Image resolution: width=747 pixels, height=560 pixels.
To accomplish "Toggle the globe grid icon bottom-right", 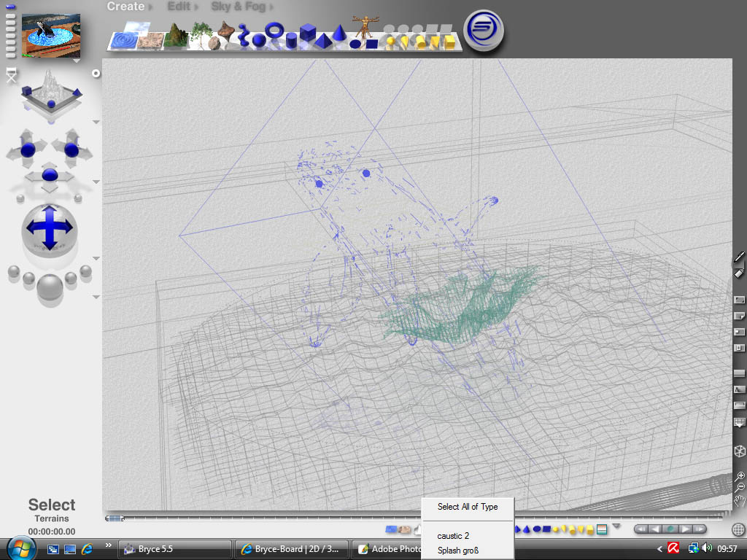I will point(738,529).
